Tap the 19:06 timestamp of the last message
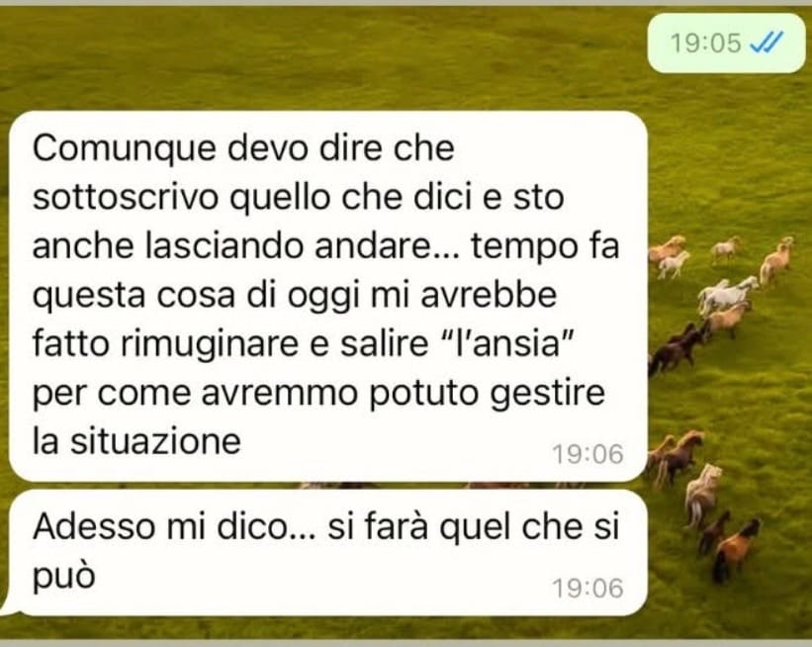The image size is (812, 647). click(587, 589)
